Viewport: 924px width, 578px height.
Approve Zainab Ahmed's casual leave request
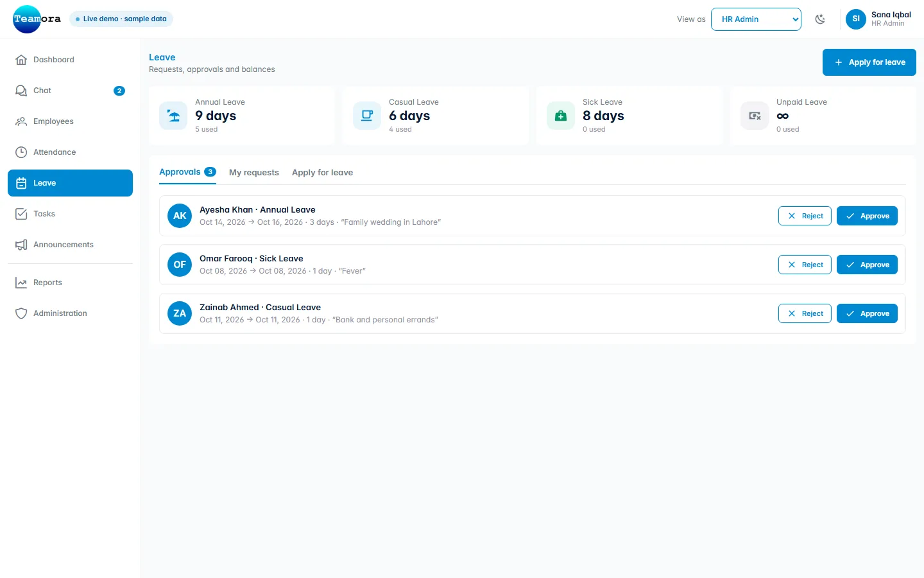(x=867, y=313)
